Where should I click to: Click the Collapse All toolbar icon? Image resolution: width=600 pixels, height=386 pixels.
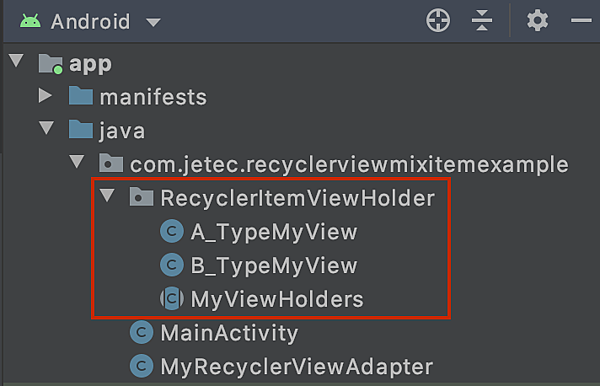point(482,20)
